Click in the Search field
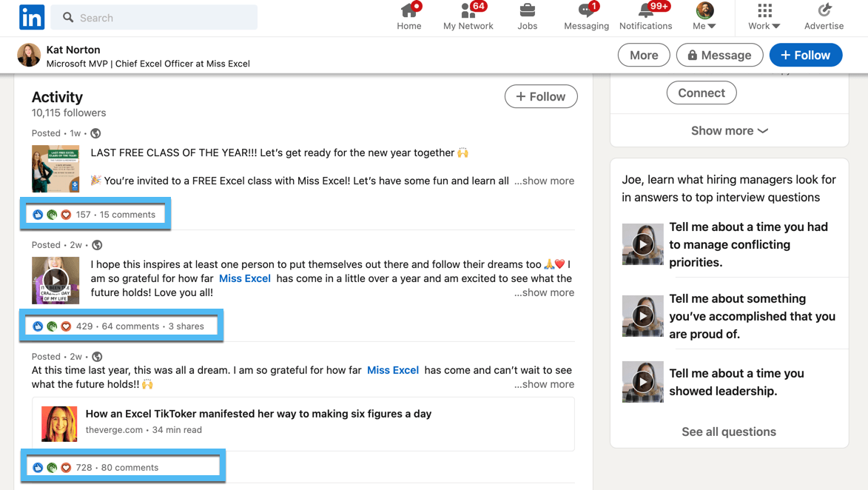 163,18
